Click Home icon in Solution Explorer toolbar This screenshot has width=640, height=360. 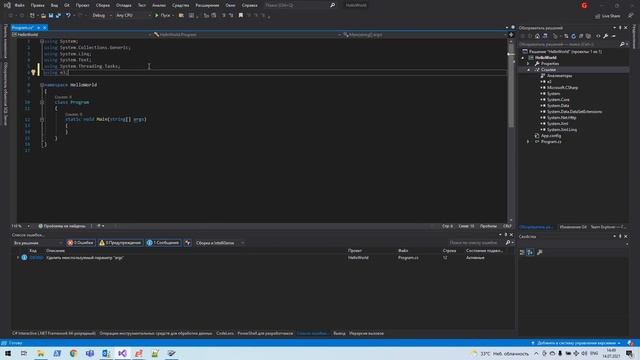tap(537, 36)
